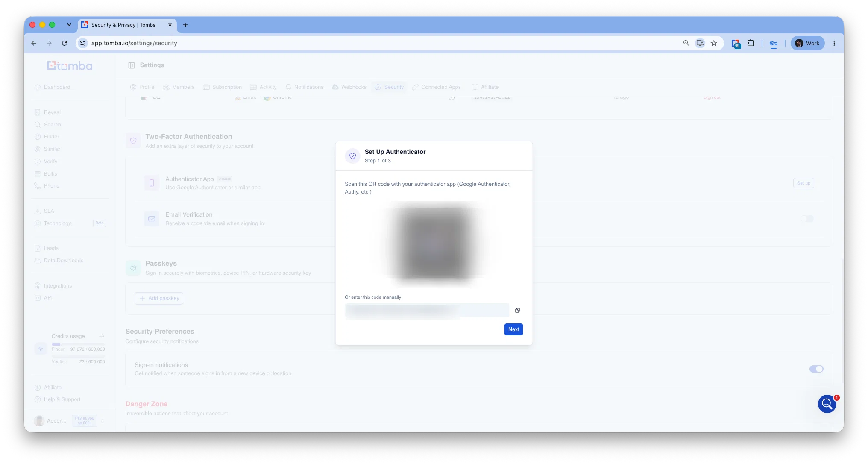868x464 pixels.
Task: Click the shield icon in dialog header
Action: [352, 156]
